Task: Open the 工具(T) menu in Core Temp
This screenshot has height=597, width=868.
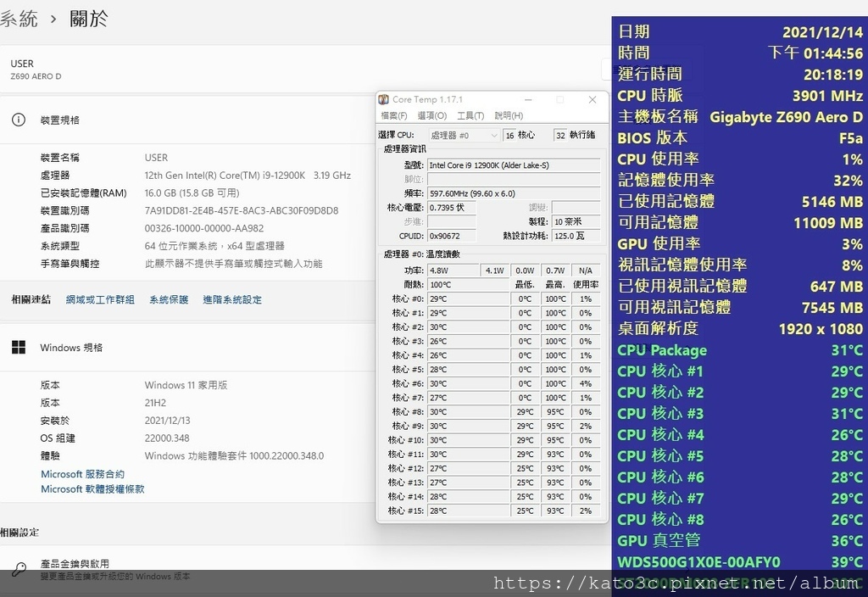Action: [x=470, y=115]
